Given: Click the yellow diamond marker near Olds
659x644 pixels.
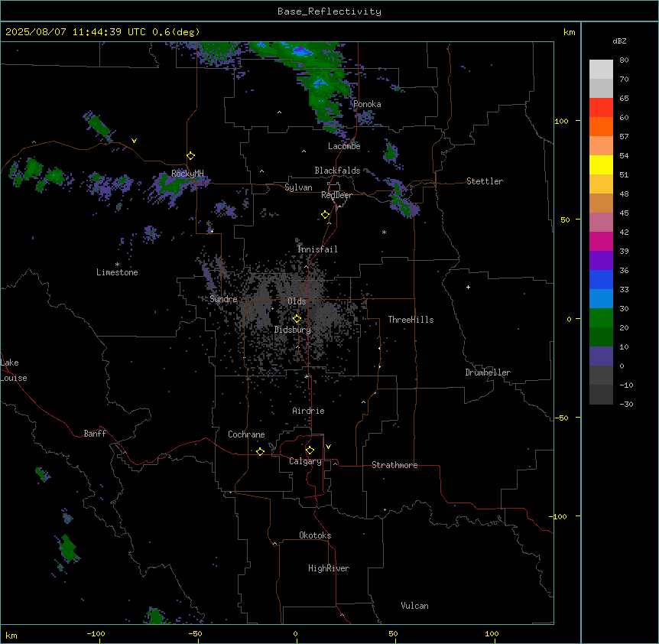Looking at the screenshot, I should 297,319.
